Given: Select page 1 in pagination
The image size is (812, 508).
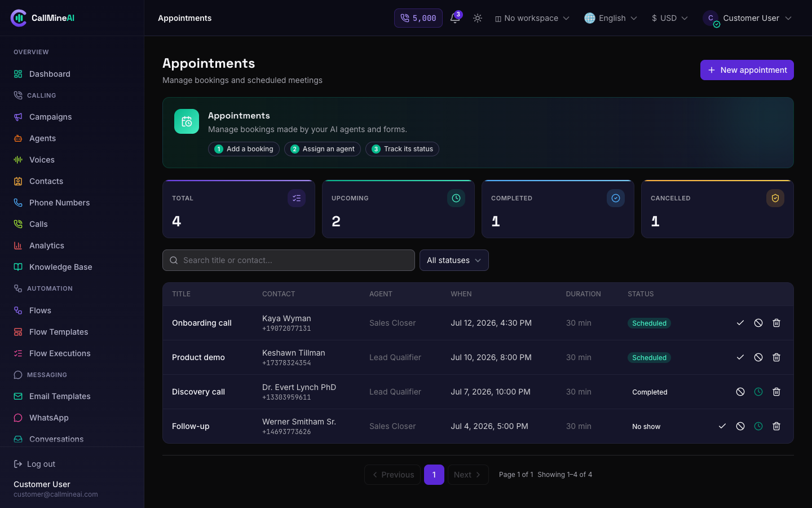Looking at the screenshot, I should [x=434, y=475].
